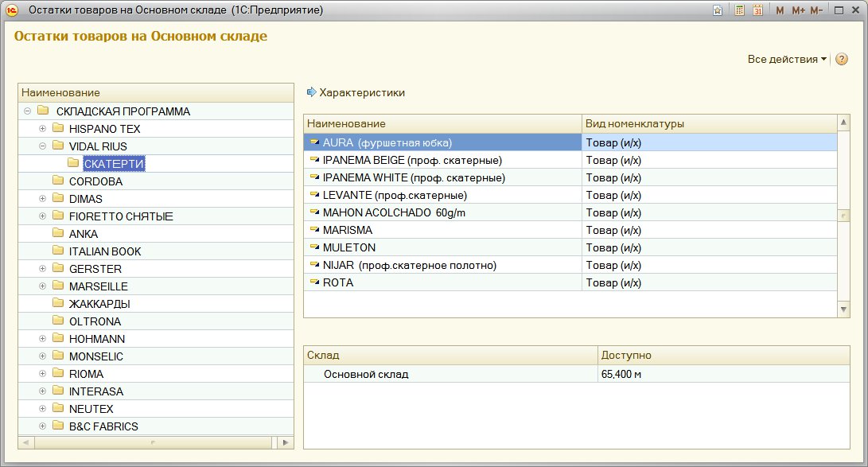Click the folder icon of ITALIAN BOOK
Image resolution: width=868 pixels, height=467 pixels.
click(58, 251)
